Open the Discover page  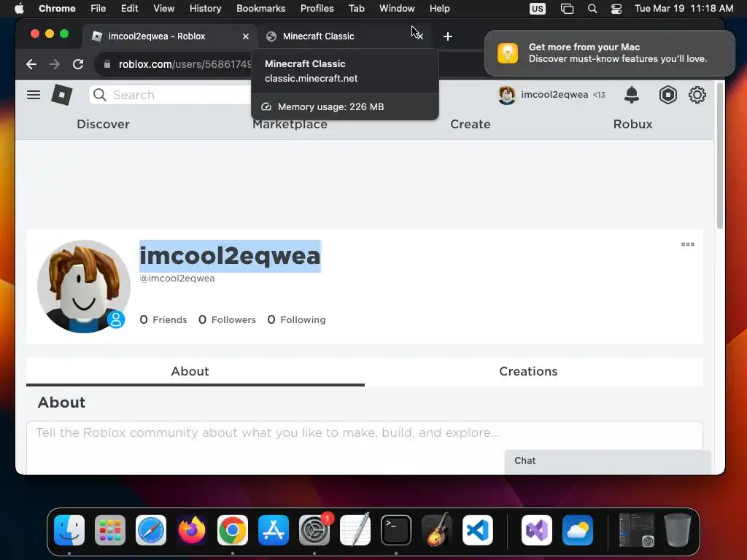(x=103, y=124)
